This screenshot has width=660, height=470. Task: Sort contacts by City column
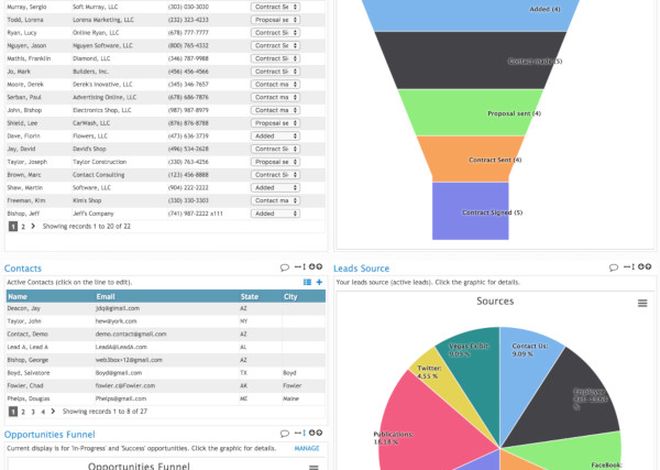pyautogui.click(x=290, y=297)
